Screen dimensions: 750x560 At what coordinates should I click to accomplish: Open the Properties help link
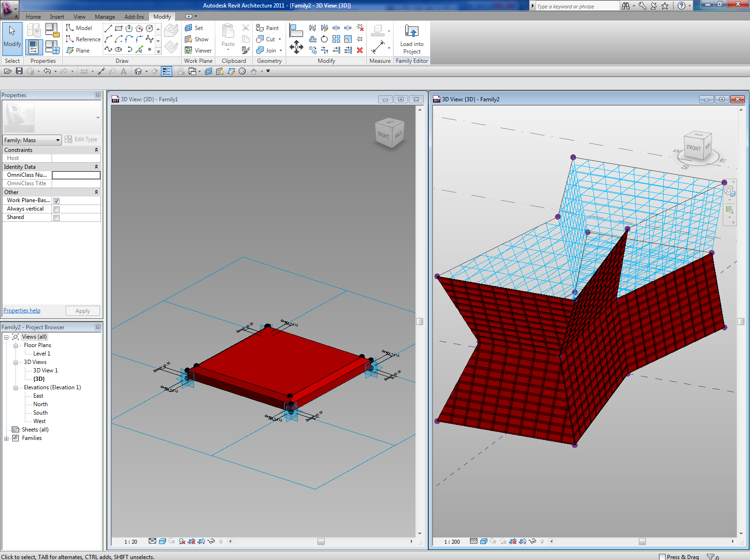pos(22,310)
